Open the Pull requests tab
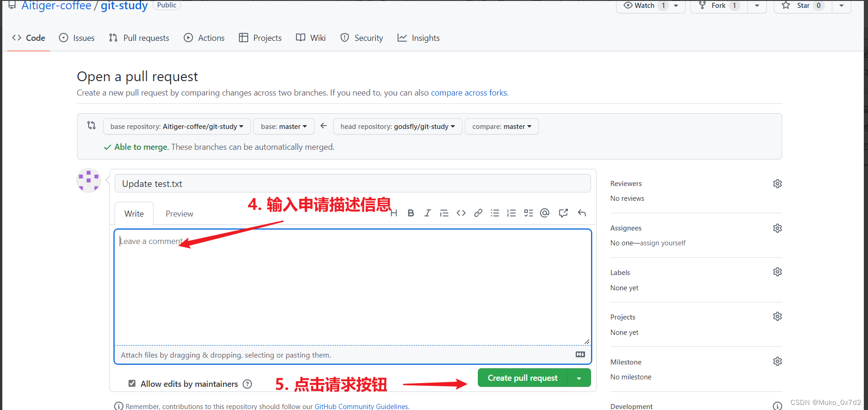Screen dimensions: 868x410 (x=139, y=38)
